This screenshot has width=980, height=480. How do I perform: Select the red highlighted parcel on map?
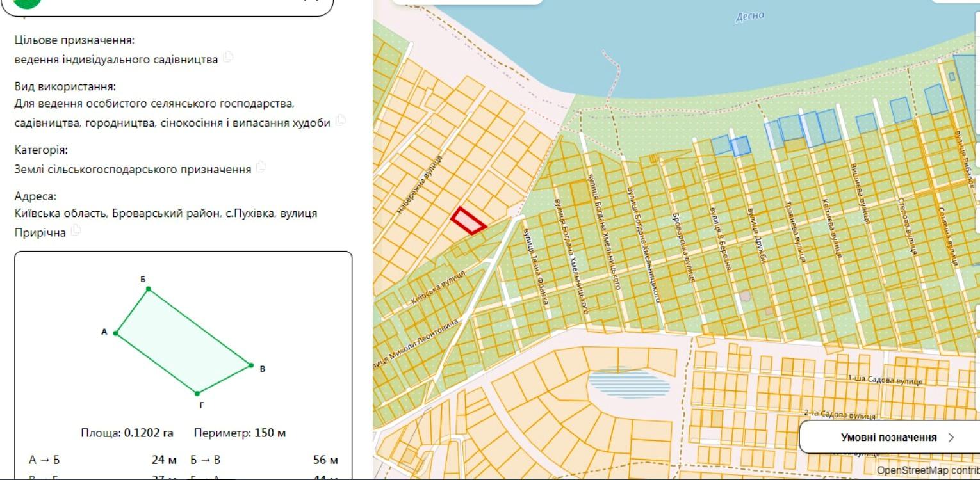468,221
